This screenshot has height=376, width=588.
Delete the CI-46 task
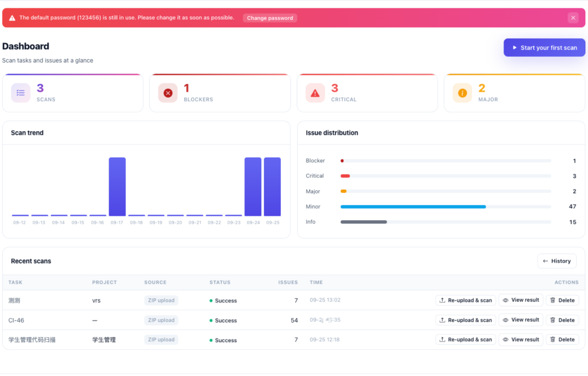click(x=562, y=320)
